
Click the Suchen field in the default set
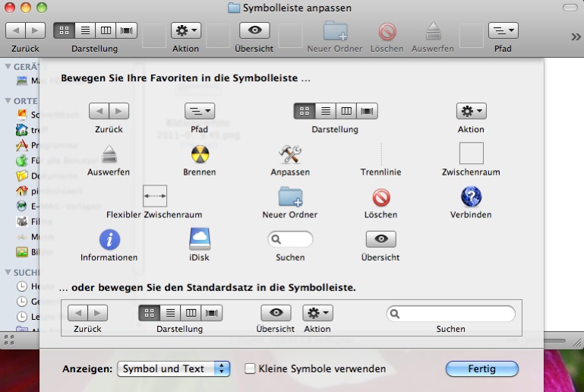click(x=451, y=314)
